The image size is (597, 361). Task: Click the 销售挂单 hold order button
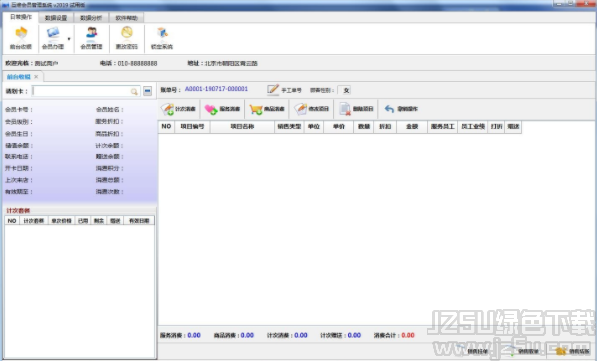tap(472, 351)
